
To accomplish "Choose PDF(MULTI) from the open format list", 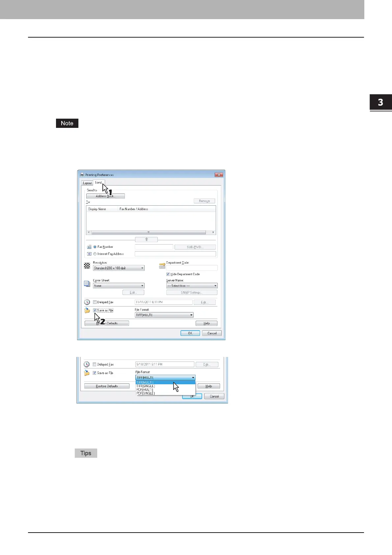I will [165, 390].
